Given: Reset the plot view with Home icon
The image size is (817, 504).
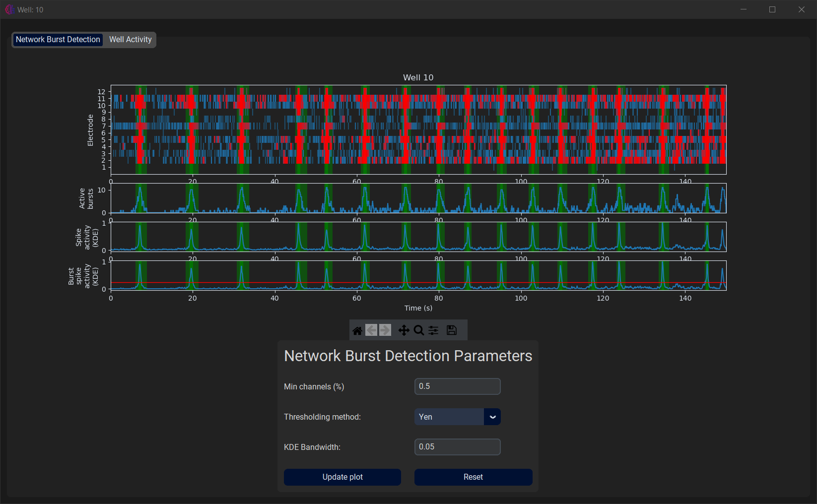Looking at the screenshot, I should (357, 331).
